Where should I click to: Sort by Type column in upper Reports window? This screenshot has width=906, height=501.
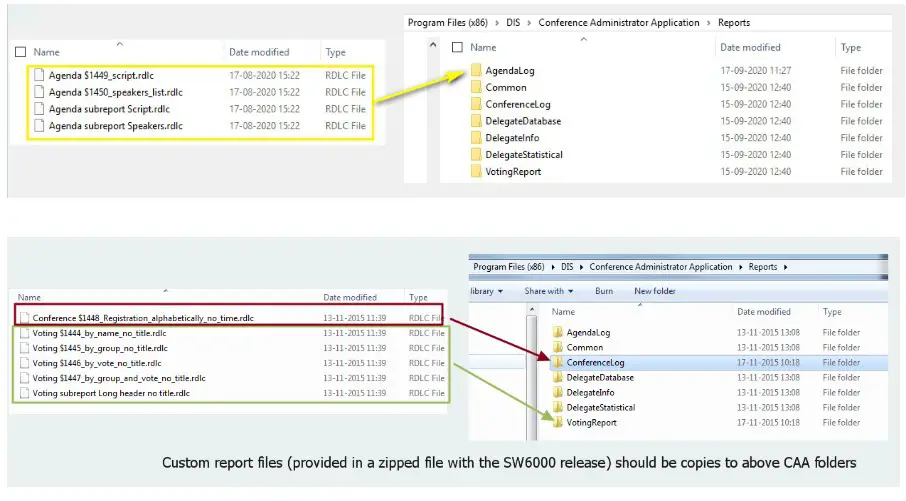click(851, 47)
